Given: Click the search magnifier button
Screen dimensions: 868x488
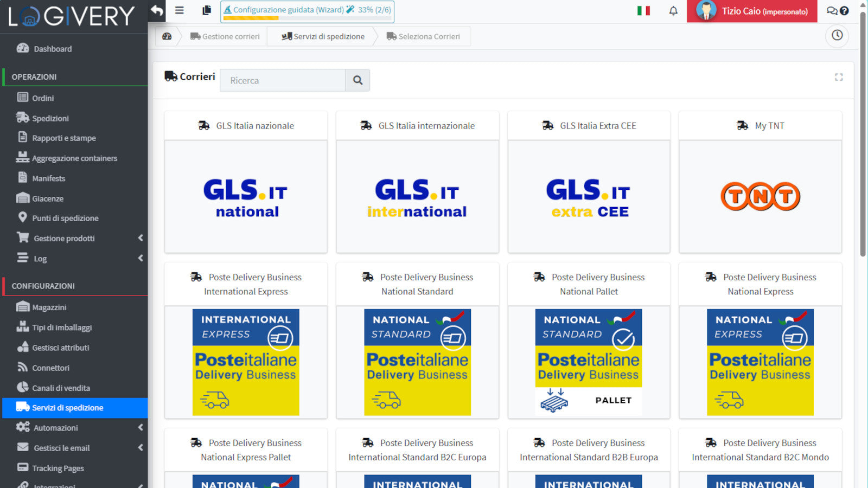Looking at the screenshot, I should pyautogui.click(x=358, y=80).
